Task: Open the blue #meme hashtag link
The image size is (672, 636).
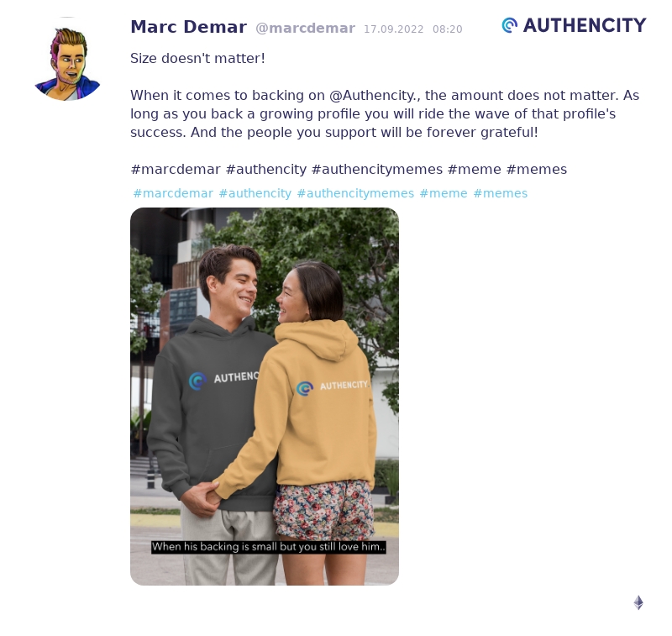Action: [x=444, y=193]
